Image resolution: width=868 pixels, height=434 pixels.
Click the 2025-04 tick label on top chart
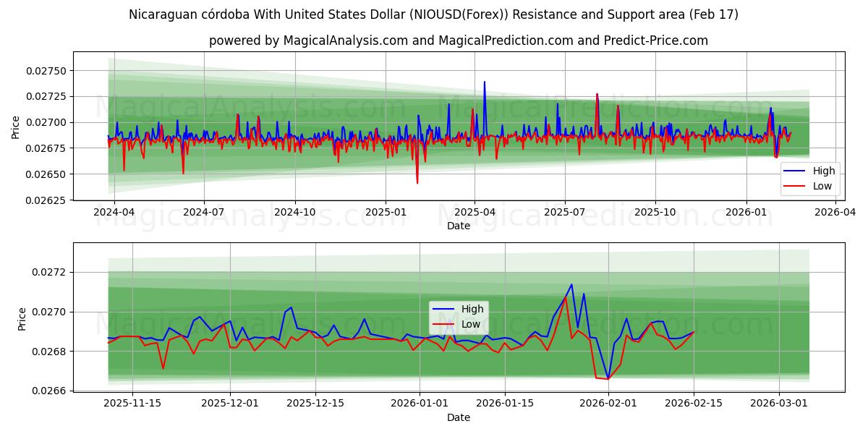pyautogui.click(x=475, y=210)
